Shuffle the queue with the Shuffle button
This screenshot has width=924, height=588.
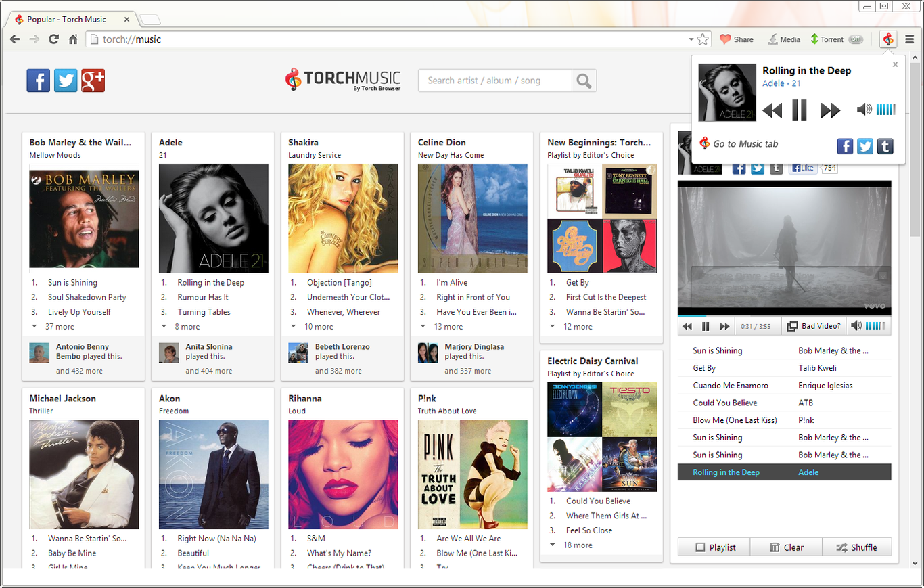click(856, 547)
